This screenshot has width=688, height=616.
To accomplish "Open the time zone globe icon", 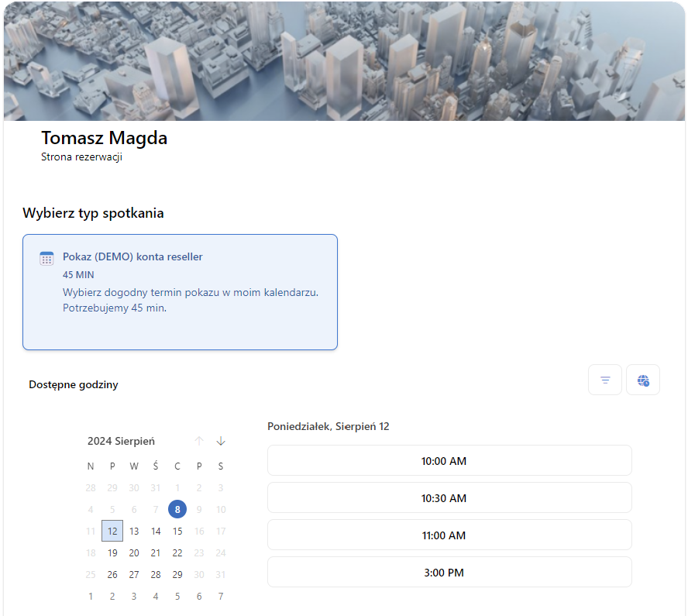I will pos(643,380).
